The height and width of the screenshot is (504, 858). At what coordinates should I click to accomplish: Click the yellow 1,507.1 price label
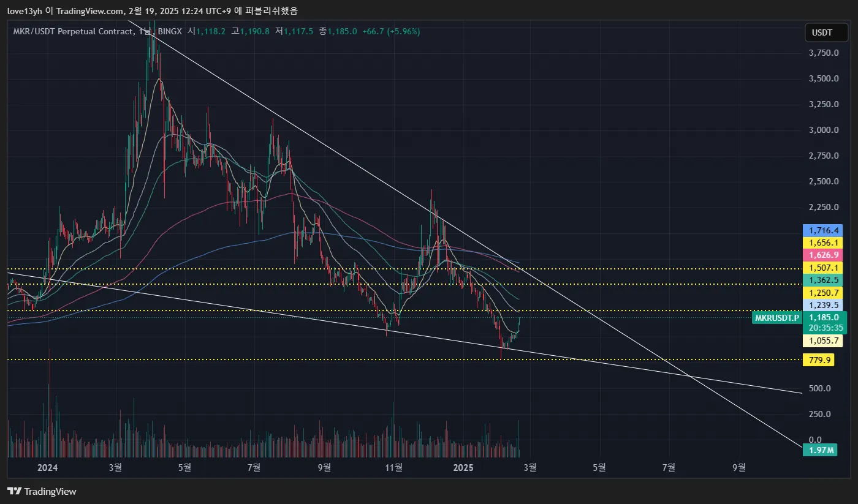coord(823,268)
